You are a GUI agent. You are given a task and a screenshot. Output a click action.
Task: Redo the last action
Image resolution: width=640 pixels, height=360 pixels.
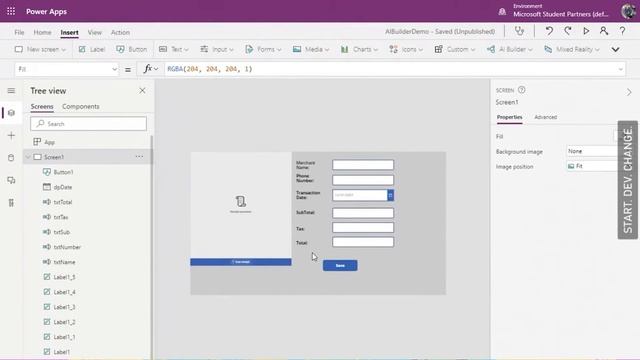pyautogui.click(x=568, y=31)
